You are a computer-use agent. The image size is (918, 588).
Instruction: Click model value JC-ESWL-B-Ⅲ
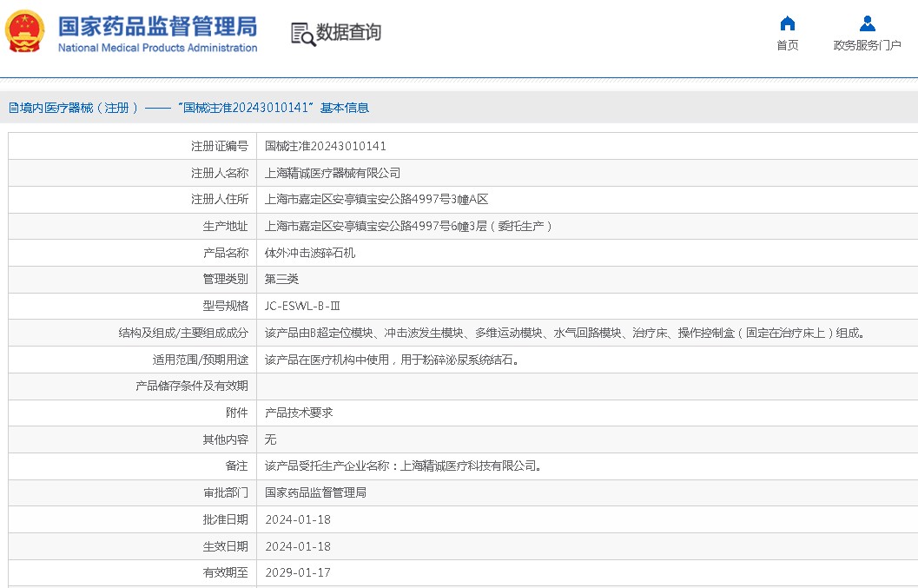pos(302,306)
